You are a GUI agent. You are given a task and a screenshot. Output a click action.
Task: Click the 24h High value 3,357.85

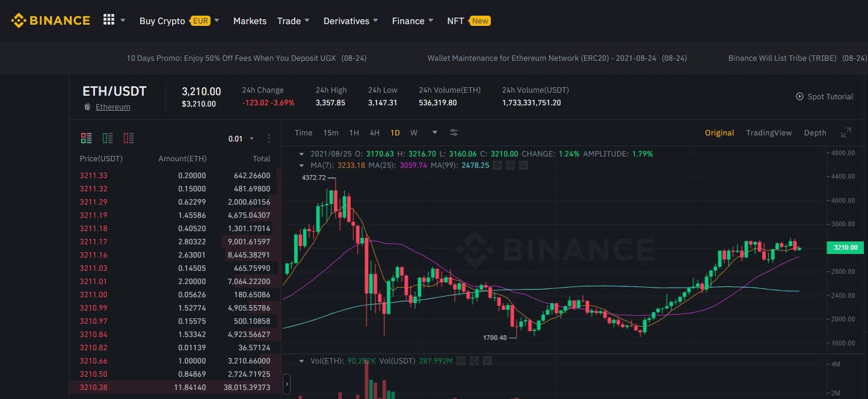[330, 103]
